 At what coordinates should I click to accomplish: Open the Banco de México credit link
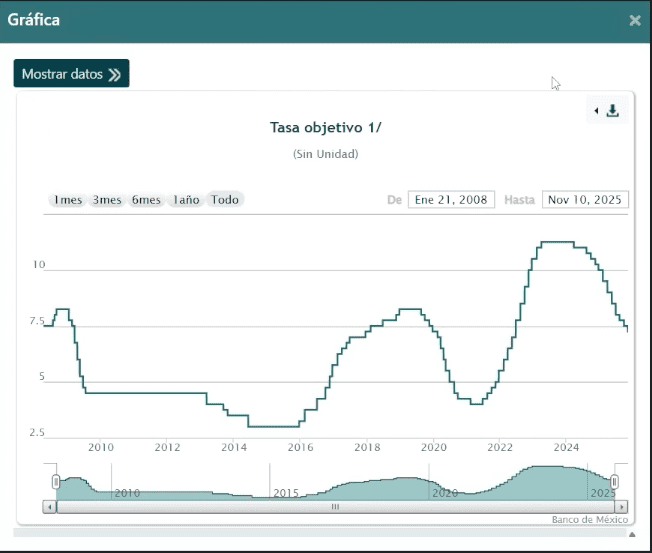(590, 520)
